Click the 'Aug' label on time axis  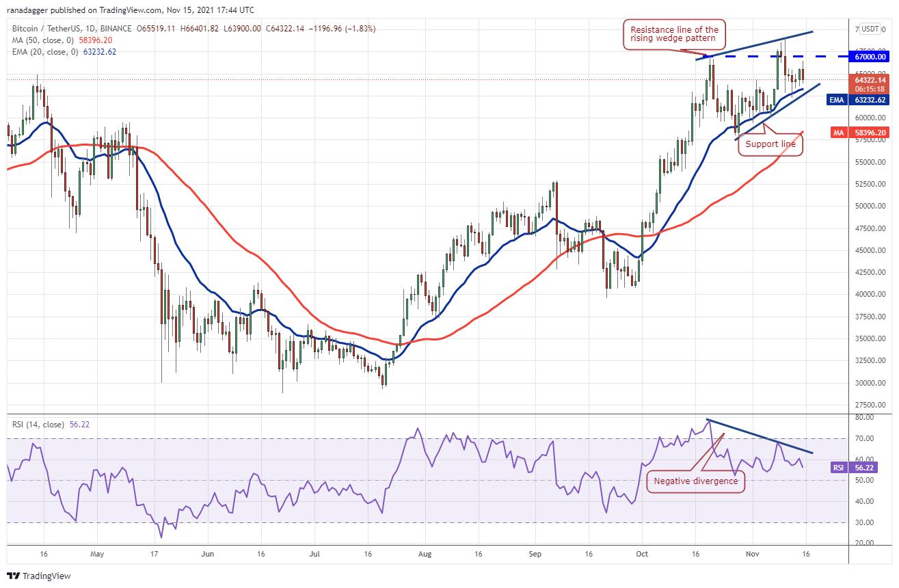424,554
